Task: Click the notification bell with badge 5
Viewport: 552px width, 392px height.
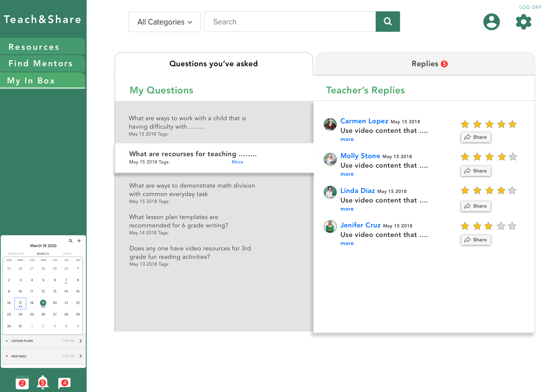Action: coord(43,382)
